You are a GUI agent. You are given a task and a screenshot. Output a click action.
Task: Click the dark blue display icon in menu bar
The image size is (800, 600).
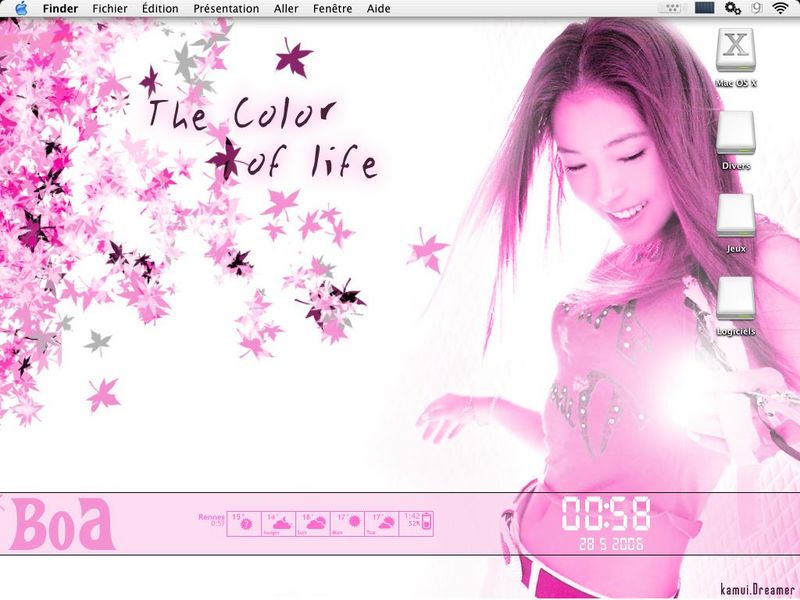(x=704, y=8)
